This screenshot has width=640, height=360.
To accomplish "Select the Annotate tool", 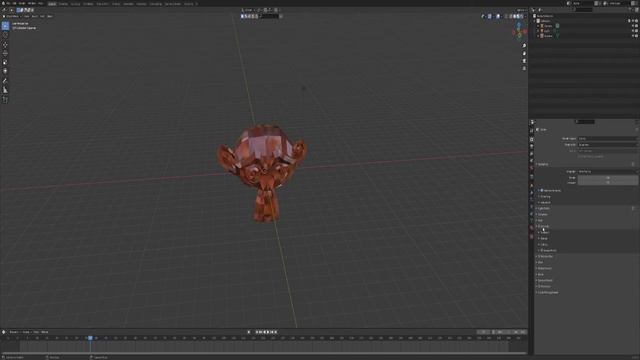I will (5, 81).
